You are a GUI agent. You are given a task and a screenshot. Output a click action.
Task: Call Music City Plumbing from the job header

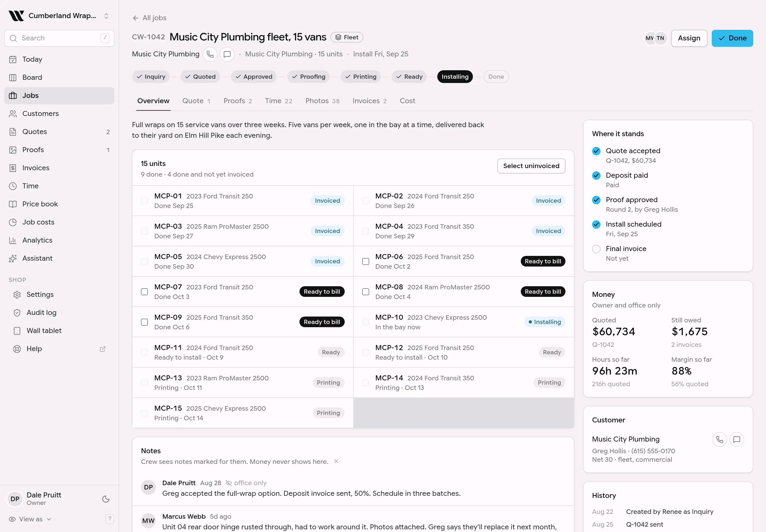point(210,54)
